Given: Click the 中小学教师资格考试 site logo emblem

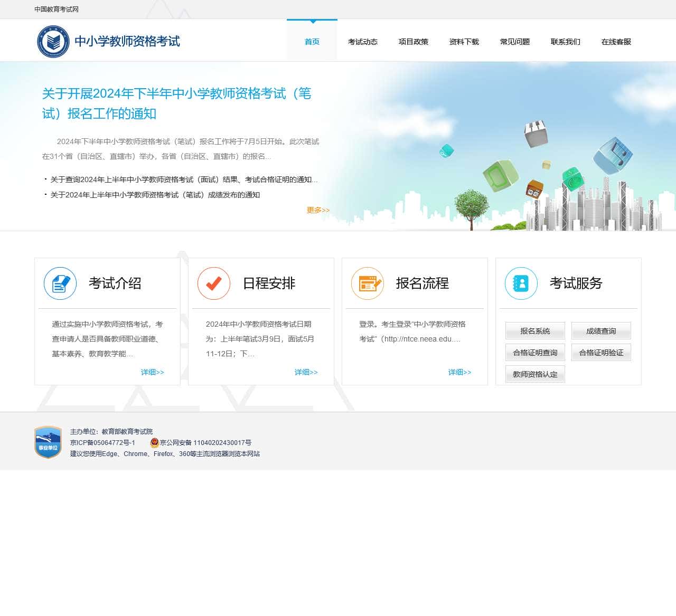Looking at the screenshot, I should [x=53, y=41].
